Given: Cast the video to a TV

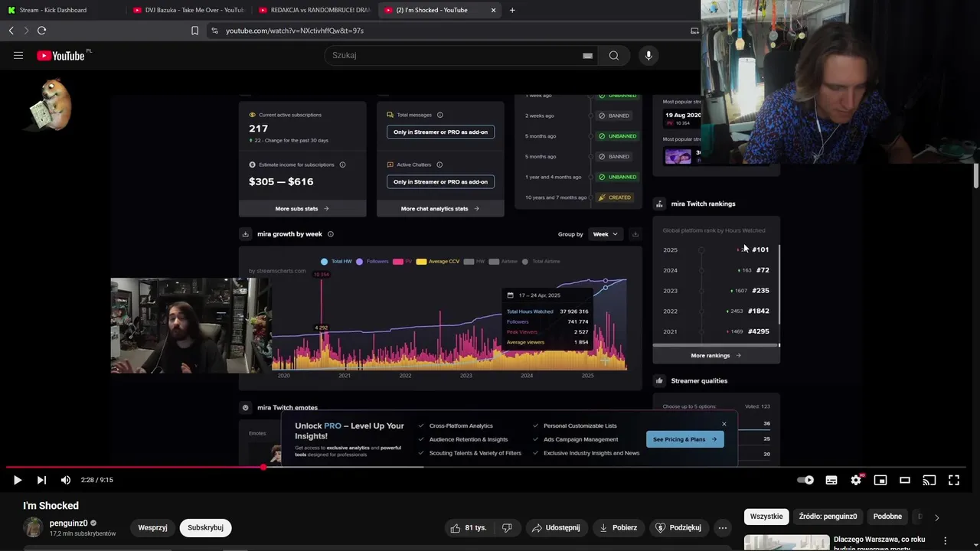Looking at the screenshot, I should pos(929,480).
